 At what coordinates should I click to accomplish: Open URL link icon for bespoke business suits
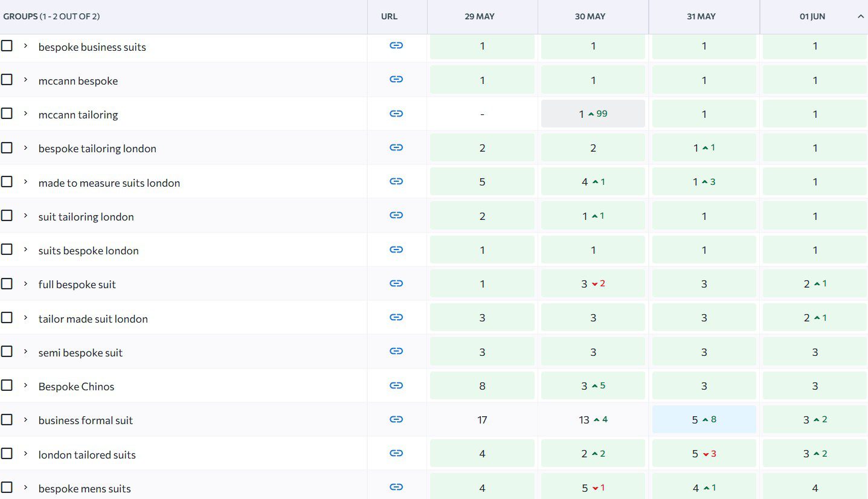coord(396,45)
